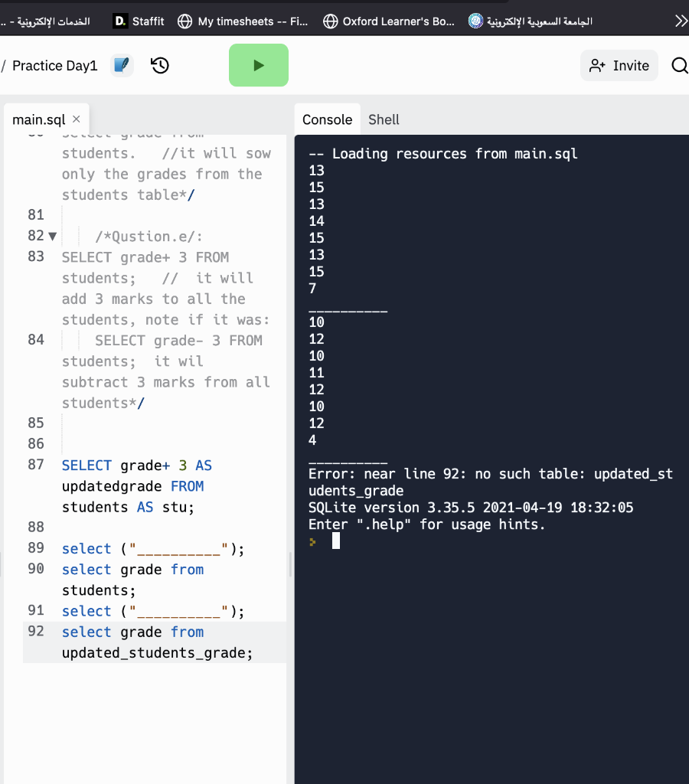Click the globe icon of Oxford Learner's bookmark

pos(330,21)
